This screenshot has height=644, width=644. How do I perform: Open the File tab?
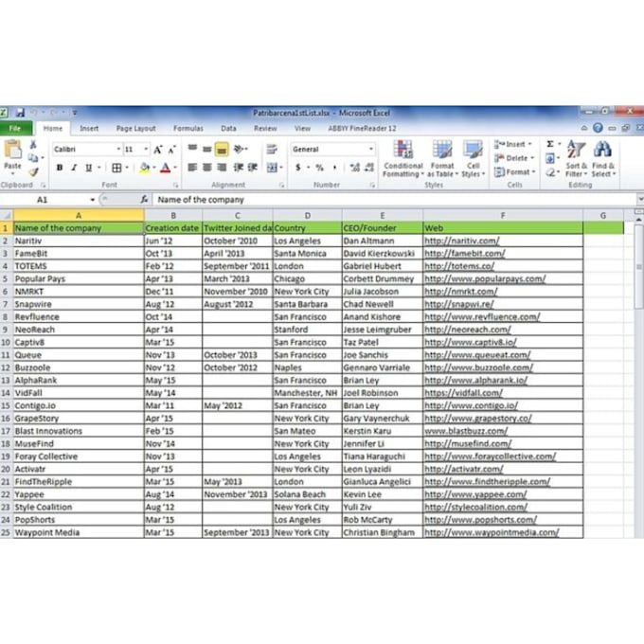click(15, 129)
